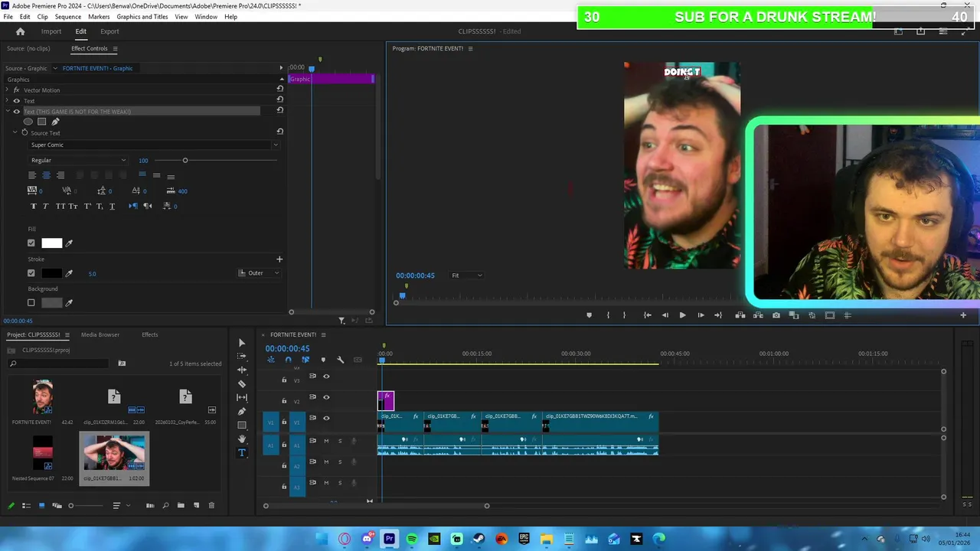
Task: Toggle Linked Selection in timeline
Action: point(305,360)
